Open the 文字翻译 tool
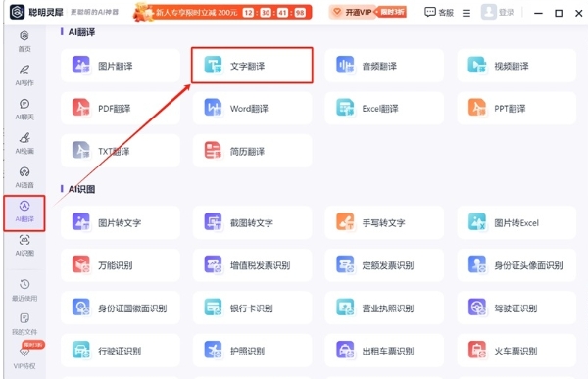This screenshot has height=379, width=588. tap(252, 66)
